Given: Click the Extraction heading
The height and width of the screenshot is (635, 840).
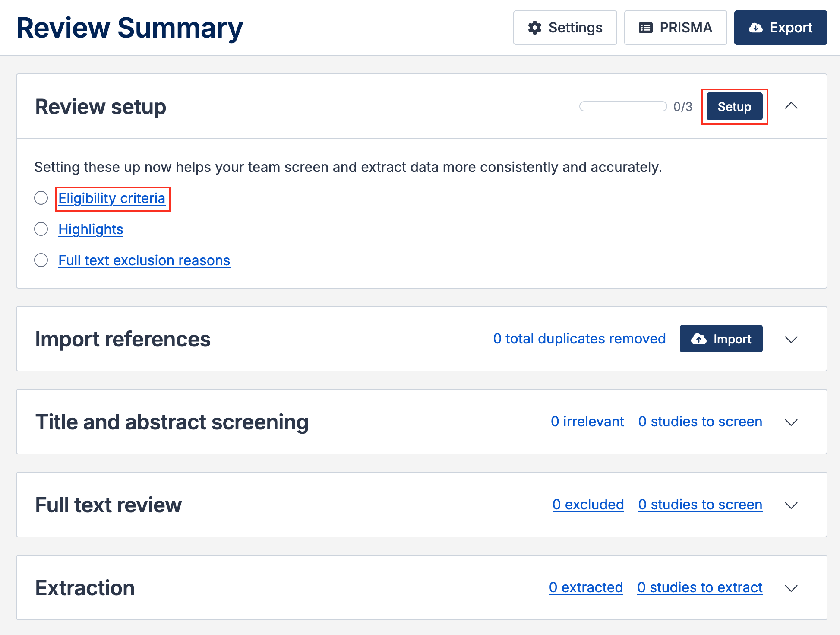Looking at the screenshot, I should (x=85, y=588).
